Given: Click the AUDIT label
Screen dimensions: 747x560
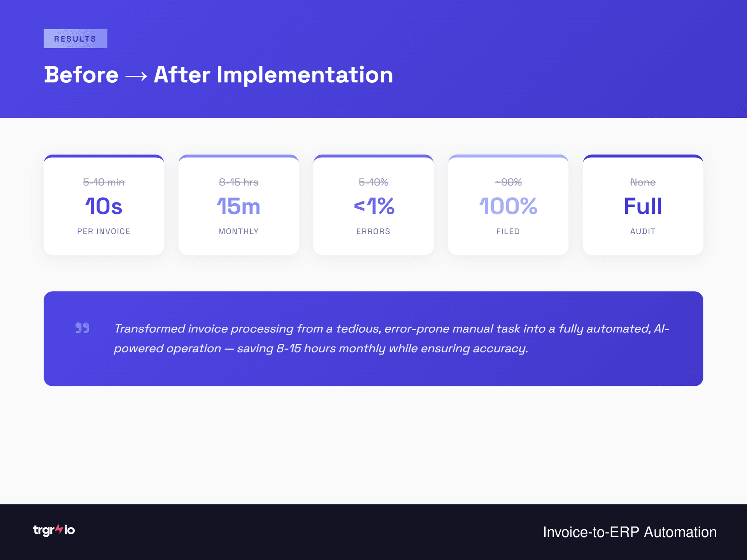Looking at the screenshot, I should (x=643, y=231).
